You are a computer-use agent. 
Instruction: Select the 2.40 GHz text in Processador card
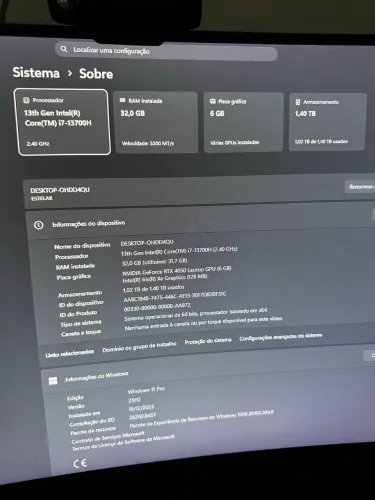click(38, 144)
